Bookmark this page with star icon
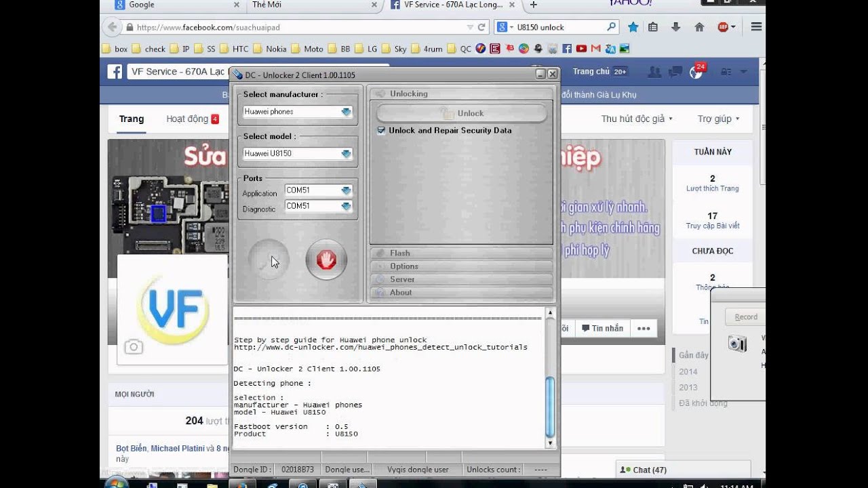 click(x=633, y=27)
